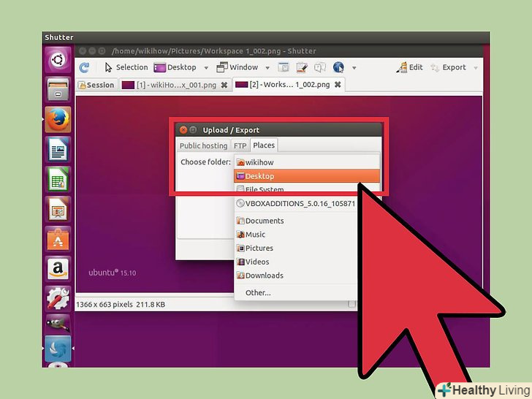Select the Music folder
The height and width of the screenshot is (399, 532).
pyautogui.click(x=296, y=235)
